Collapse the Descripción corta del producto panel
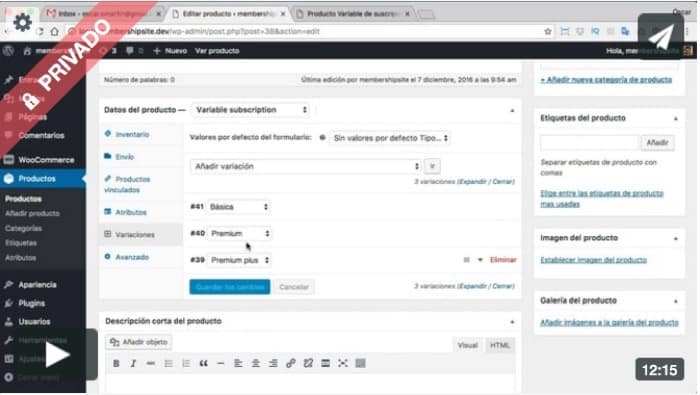The width and height of the screenshot is (700, 395). tap(512, 321)
